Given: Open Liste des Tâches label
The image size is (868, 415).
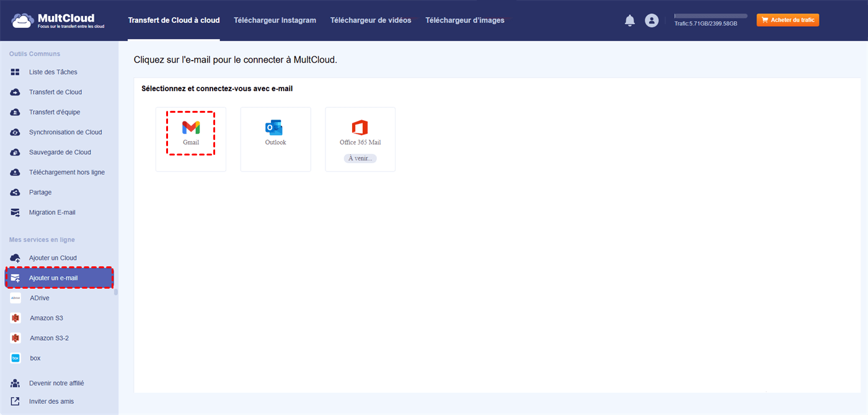Looking at the screenshot, I should (53, 72).
